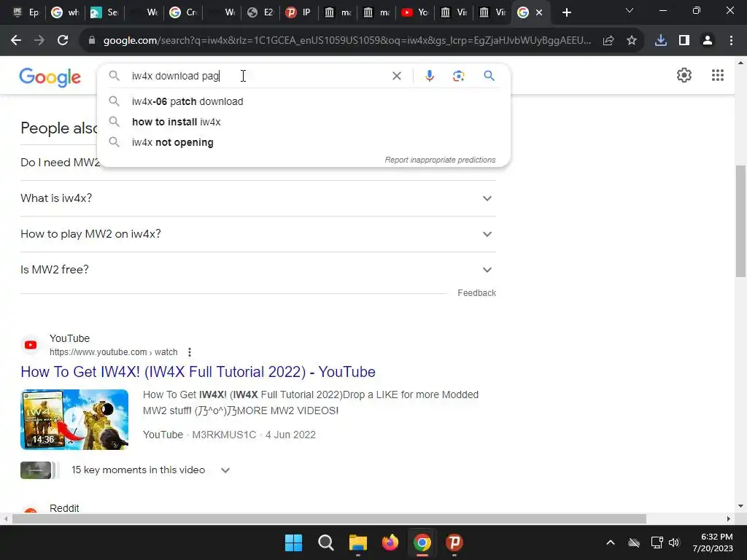Open Windows taskbar search
The image size is (747, 560).
coord(326,542)
